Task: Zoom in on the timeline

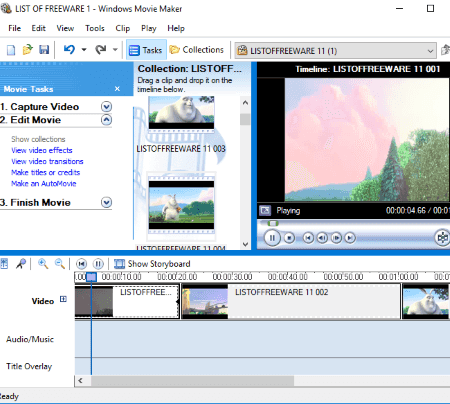Action: 43,264
